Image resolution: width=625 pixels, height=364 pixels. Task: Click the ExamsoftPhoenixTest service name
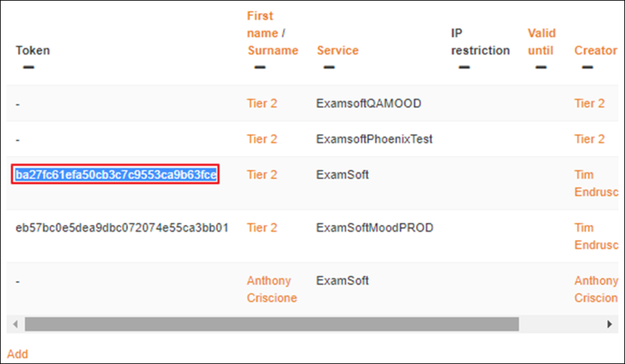pyautogui.click(x=374, y=139)
